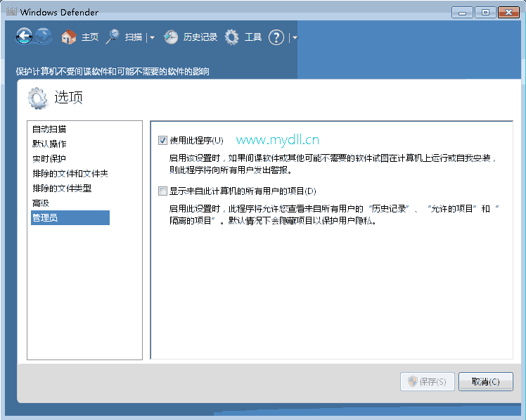Viewport: 526px width, 420px height.
Task: Toggle the 使用此程序(U) checkbox
Action: 162,140
